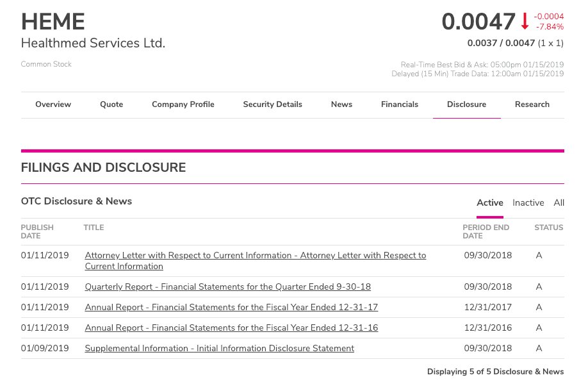Viewport: 588px width, 382px height.
Task: Click the PUBLISH DATE column header
Action: (37, 231)
